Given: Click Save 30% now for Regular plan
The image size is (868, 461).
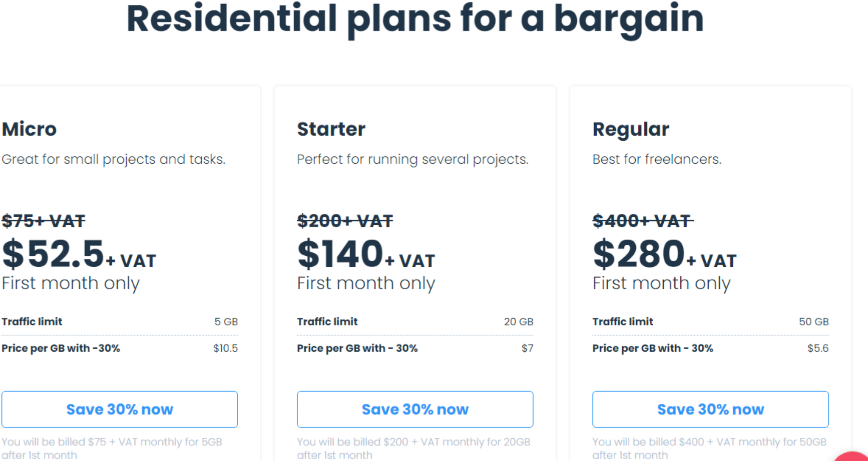Looking at the screenshot, I should point(710,409).
